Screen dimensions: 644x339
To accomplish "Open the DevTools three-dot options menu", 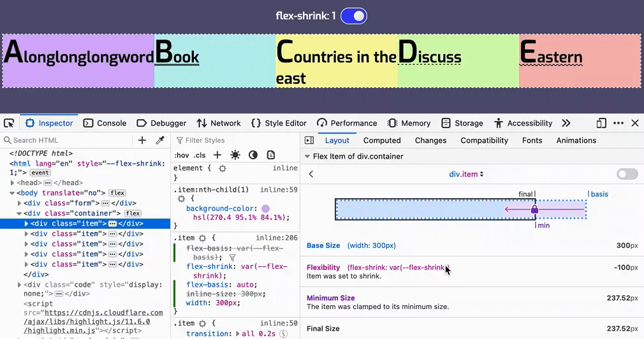I will coord(618,123).
